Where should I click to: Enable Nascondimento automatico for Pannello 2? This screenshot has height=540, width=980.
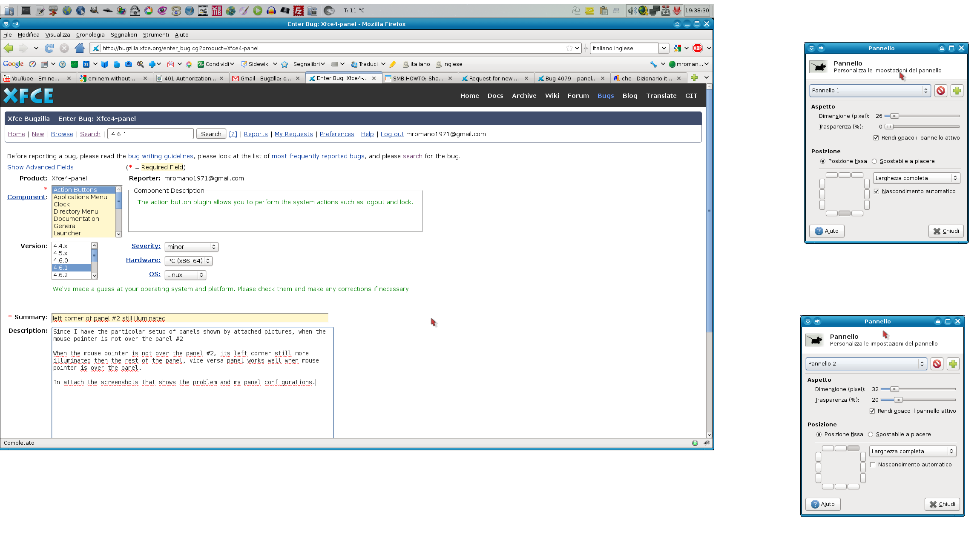point(872,465)
